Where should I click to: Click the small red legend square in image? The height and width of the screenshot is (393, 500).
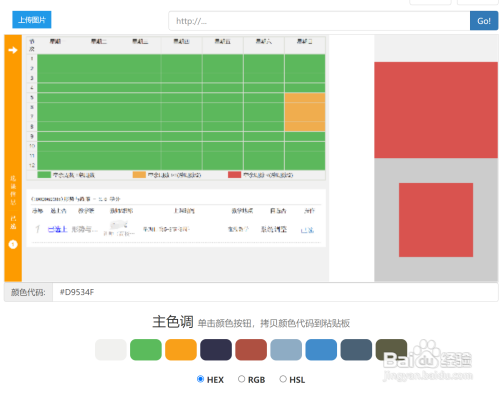click(234, 175)
